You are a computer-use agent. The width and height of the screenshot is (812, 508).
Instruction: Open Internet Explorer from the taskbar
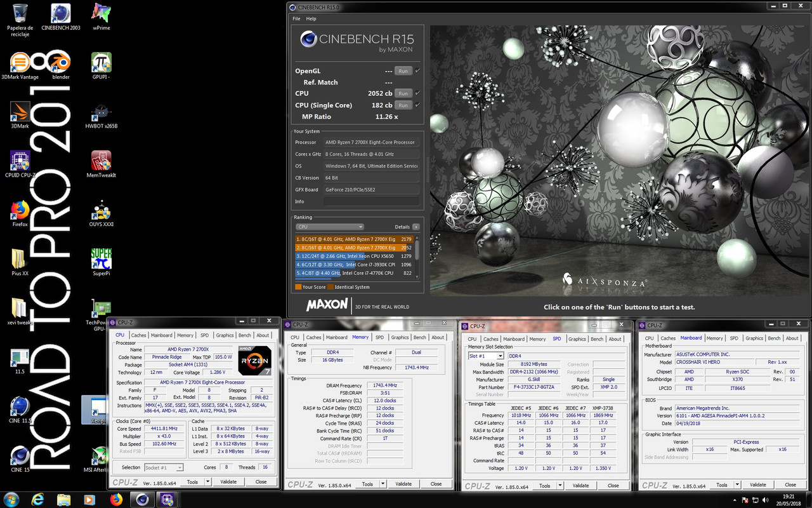point(38,499)
